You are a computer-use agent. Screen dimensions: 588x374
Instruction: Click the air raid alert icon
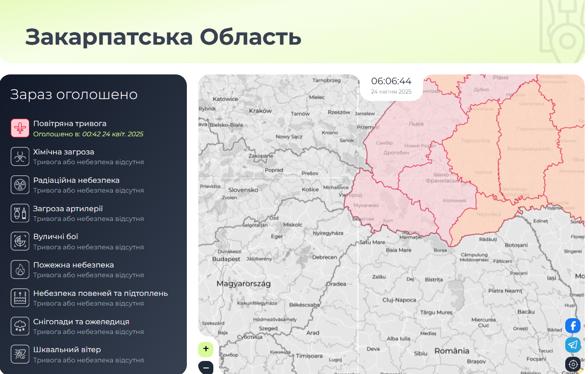click(x=20, y=128)
